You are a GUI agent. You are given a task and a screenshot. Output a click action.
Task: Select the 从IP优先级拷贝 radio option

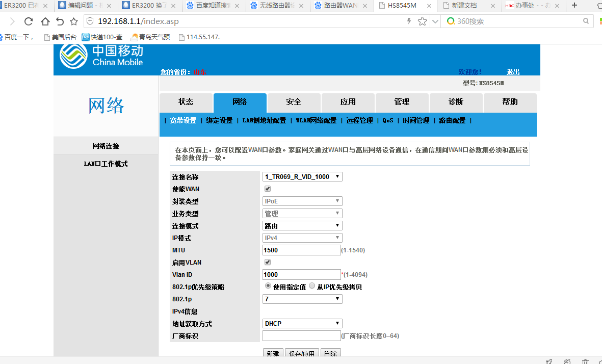click(x=312, y=286)
